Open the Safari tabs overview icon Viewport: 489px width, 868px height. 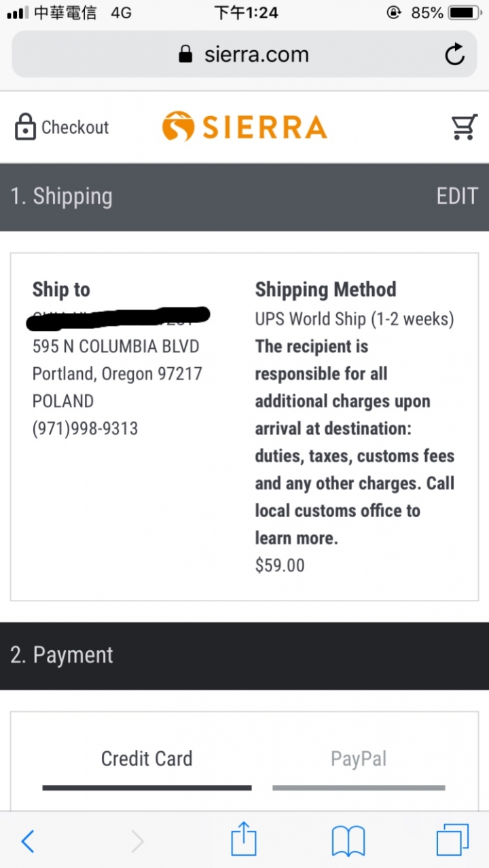click(452, 840)
